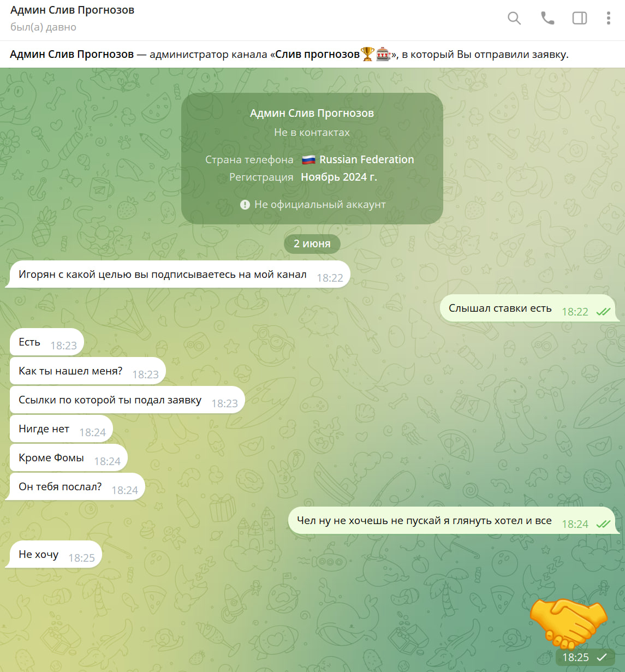Open the 'Слив прогнозов' channel link
Viewport: 625px width, 672px height.
[317, 54]
